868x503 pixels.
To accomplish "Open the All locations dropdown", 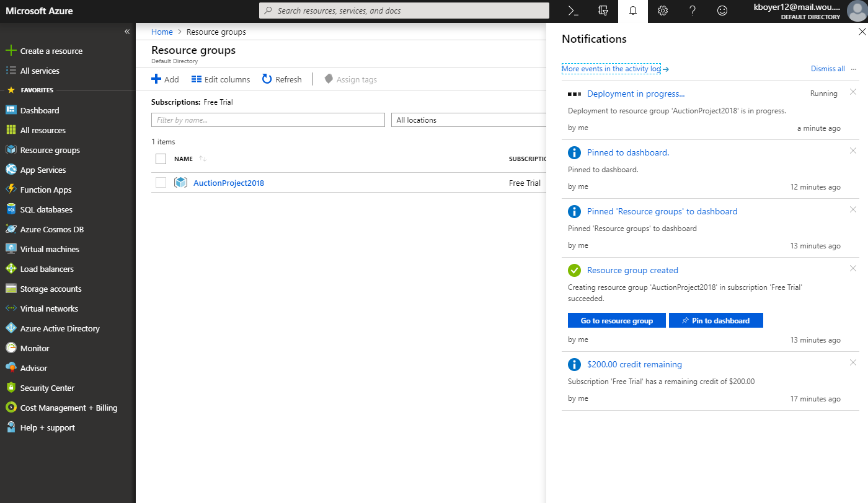I will pyautogui.click(x=469, y=120).
